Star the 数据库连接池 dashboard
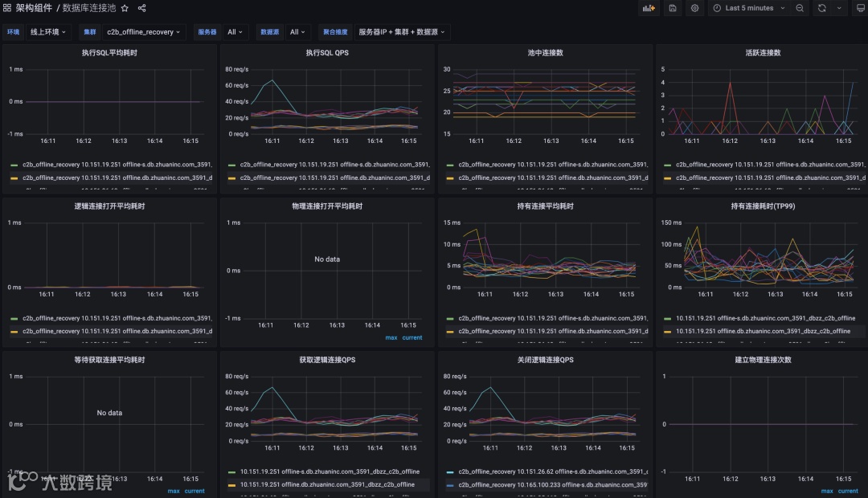The width and height of the screenshot is (868, 498). click(125, 8)
